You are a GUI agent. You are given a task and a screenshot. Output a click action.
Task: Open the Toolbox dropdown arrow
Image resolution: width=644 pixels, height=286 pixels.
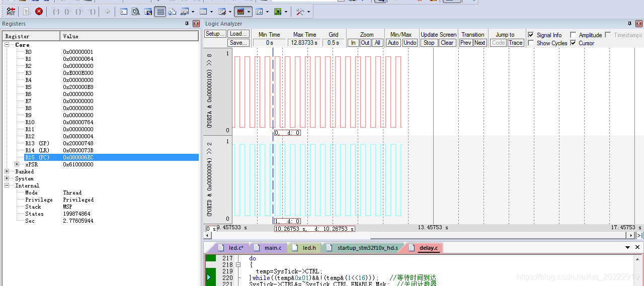pos(308,12)
